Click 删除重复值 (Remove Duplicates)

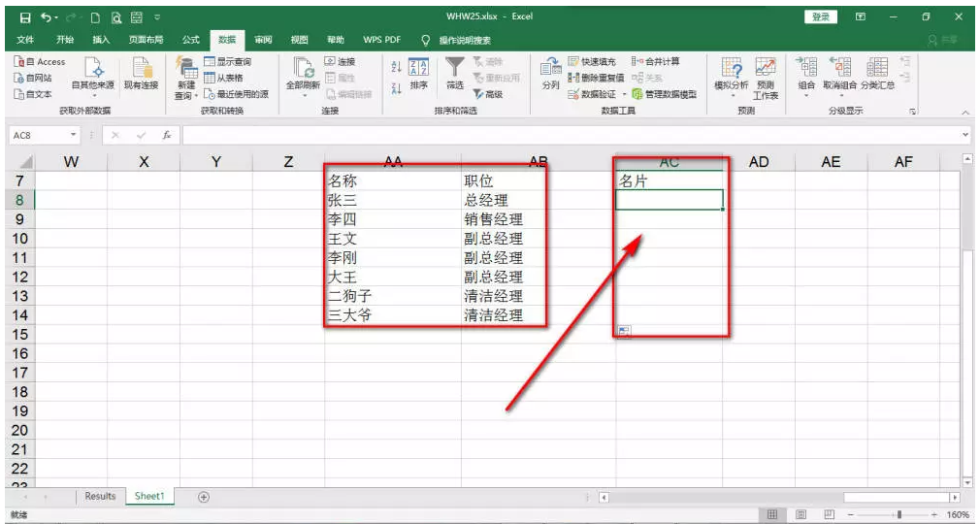pyautogui.click(x=597, y=79)
